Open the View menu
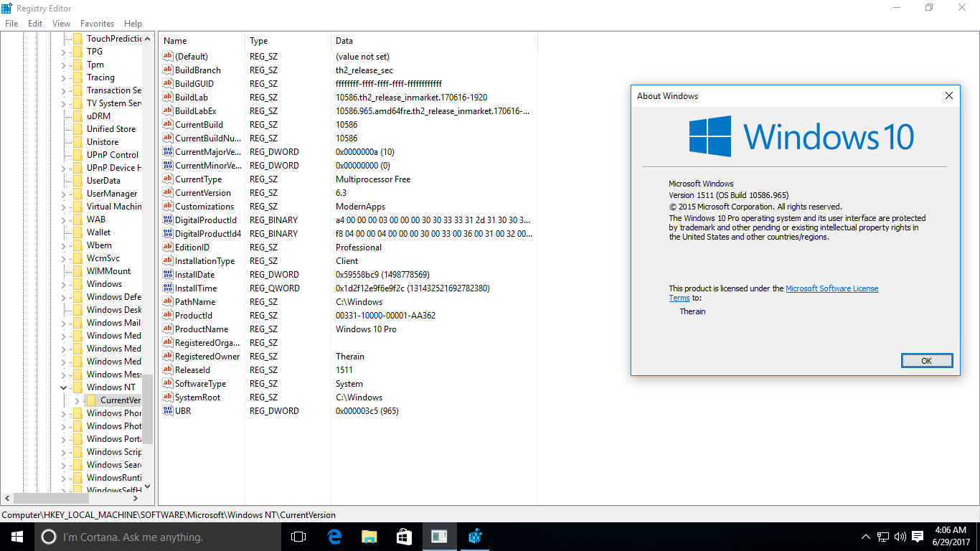The width and height of the screenshot is (980, 551). pos(61,24)
